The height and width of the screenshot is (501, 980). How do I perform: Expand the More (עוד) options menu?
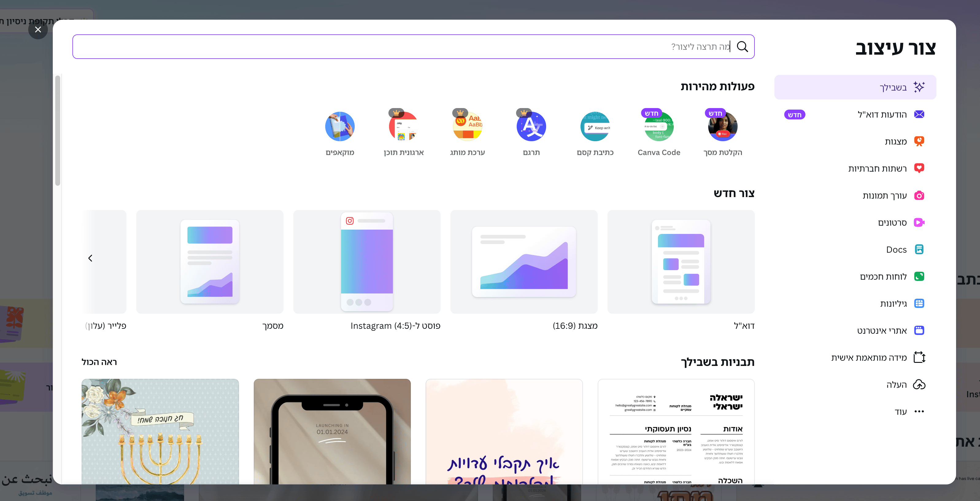pyautogui.click(x=900, y=412)
